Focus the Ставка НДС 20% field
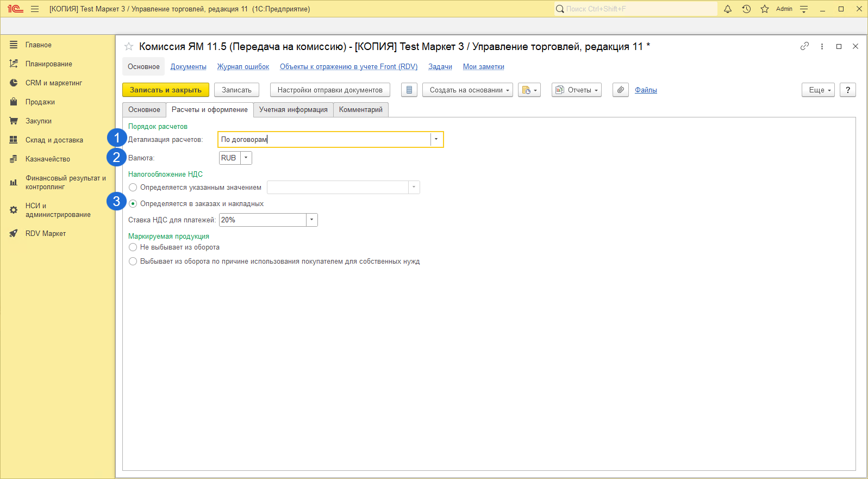The image size is (868, 479). [x=263, y=220]
